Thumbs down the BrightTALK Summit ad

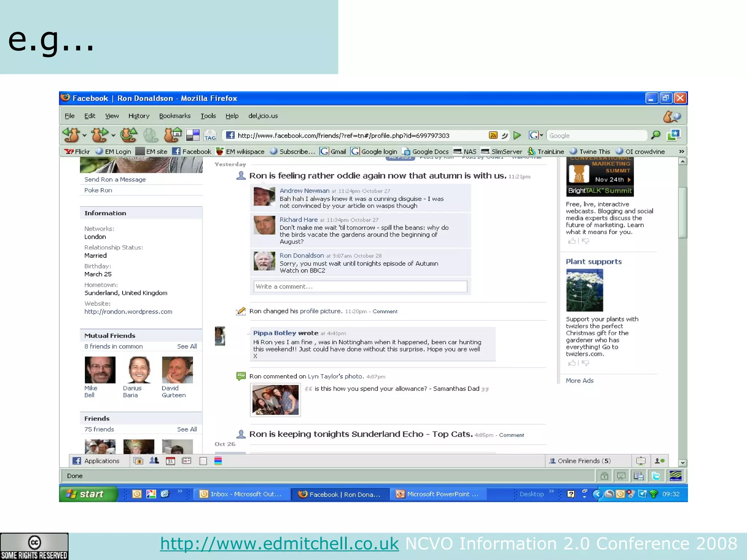point(585,241)
